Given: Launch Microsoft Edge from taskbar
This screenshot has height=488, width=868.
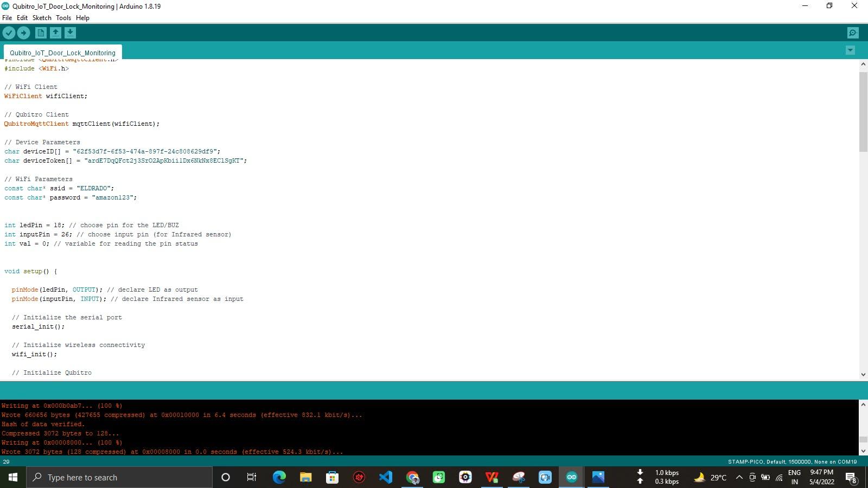Looking at the screenshot, I should (x=279, y=477).
